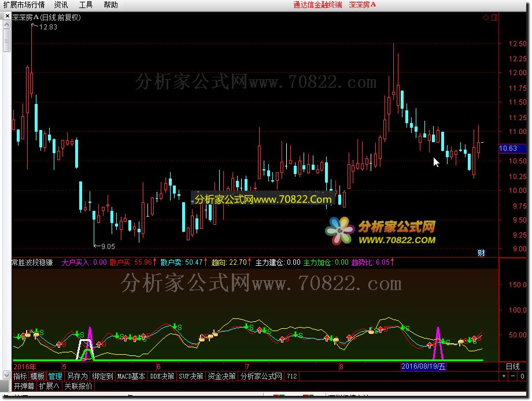Viewport: 532px width, 401px height.
Task: Click the blue 财 icon
Action: 481,253
